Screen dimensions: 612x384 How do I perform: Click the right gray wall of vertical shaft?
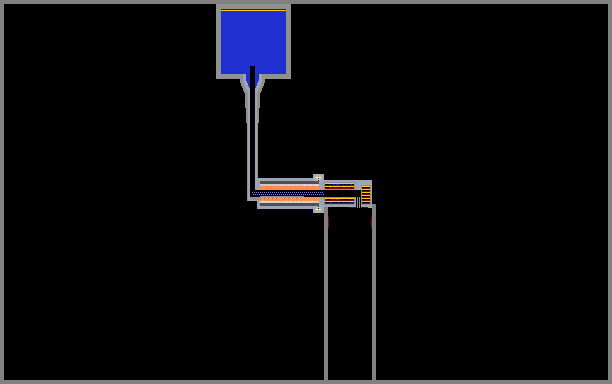[x=374, y=292]
